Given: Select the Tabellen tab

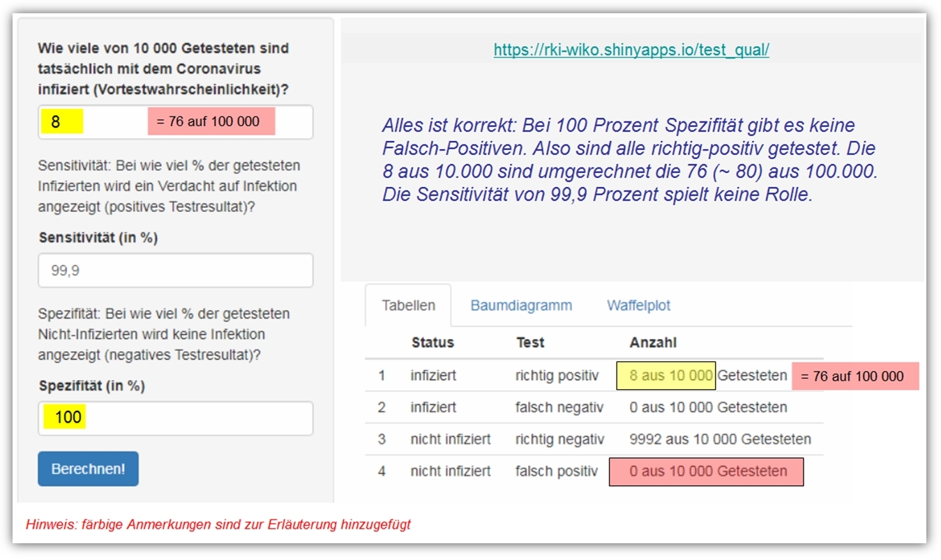Looking at the screenshot, I should coord(408,305).
